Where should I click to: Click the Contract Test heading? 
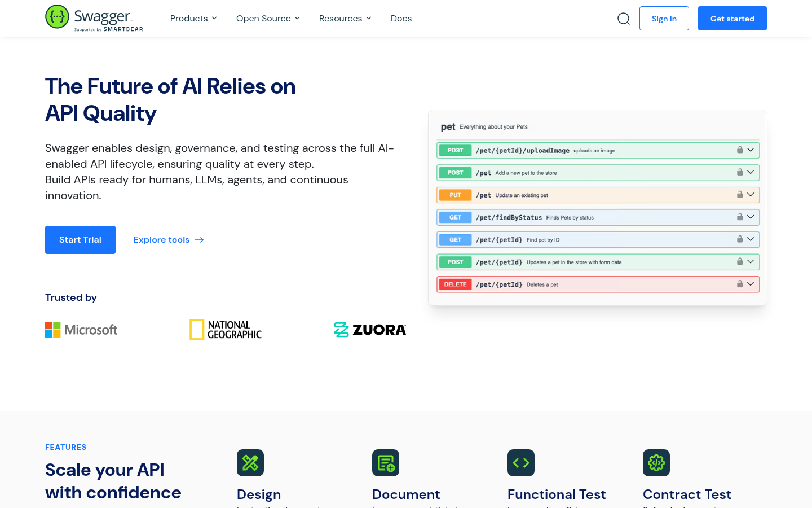tap(687, 494)
